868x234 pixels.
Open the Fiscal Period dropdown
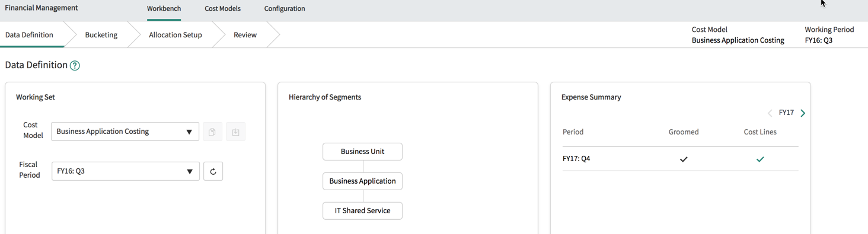tap(126, 171)
